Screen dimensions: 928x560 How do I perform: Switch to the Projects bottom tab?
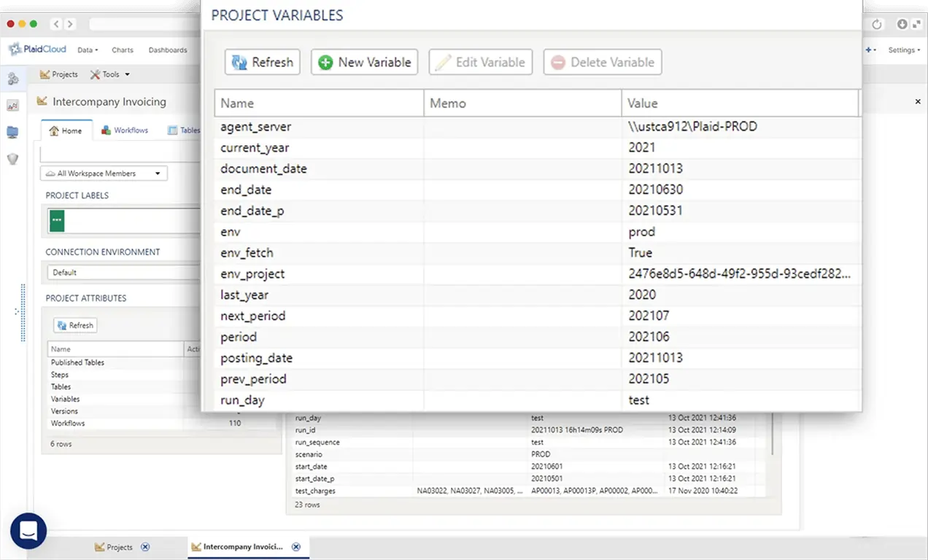tap(114, 547)
